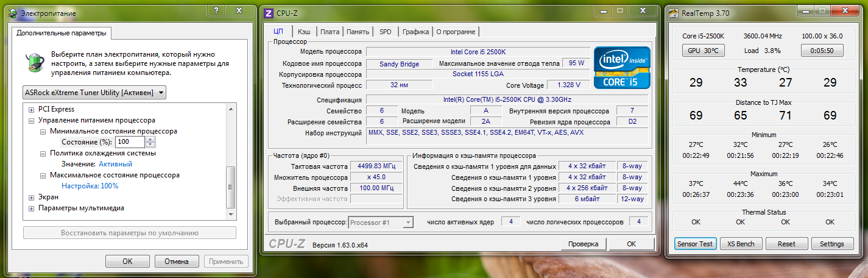Click the 4 x 256 кбайт L2 cache value
Screen dimensions: 868x278
click(x=588, y=188)
